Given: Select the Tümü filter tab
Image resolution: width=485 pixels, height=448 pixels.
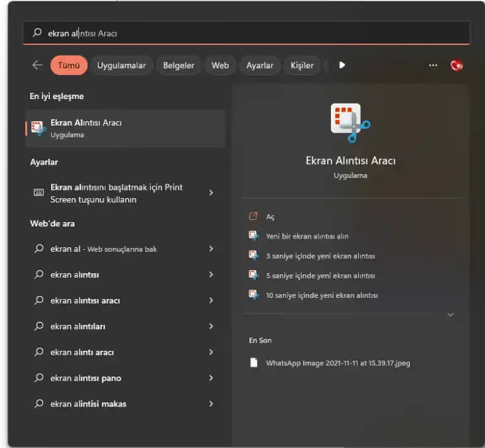Looking at the screenshot, I should (x=68, y=65).
